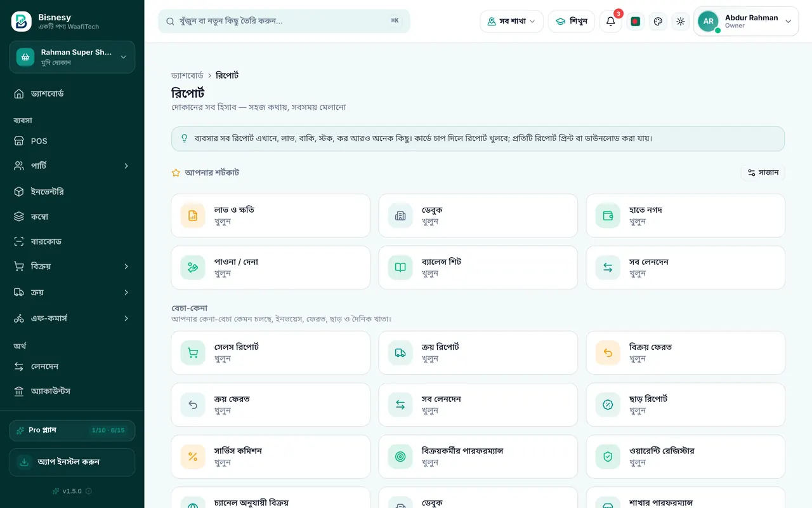This screenshot has width=812, height=508.
Task: Open ইনভেন্টরি in the sidebar
Action: [x=72, y=192]
